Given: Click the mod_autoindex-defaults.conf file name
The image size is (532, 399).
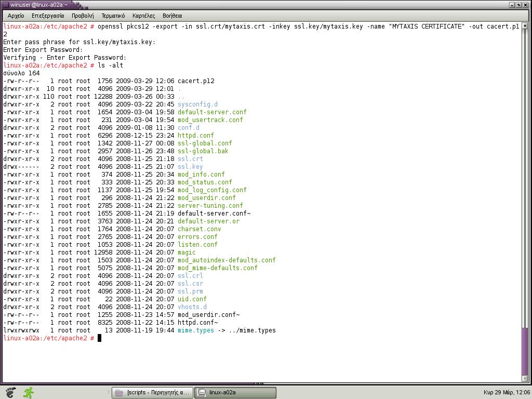Looking at the screenshot, I should [227, 260].
